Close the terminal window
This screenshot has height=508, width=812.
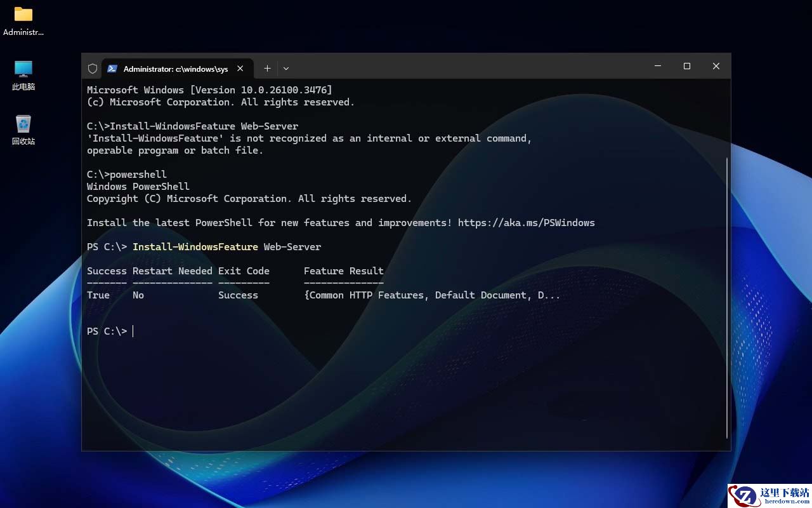pyautogui.click(x=716, y=66)
